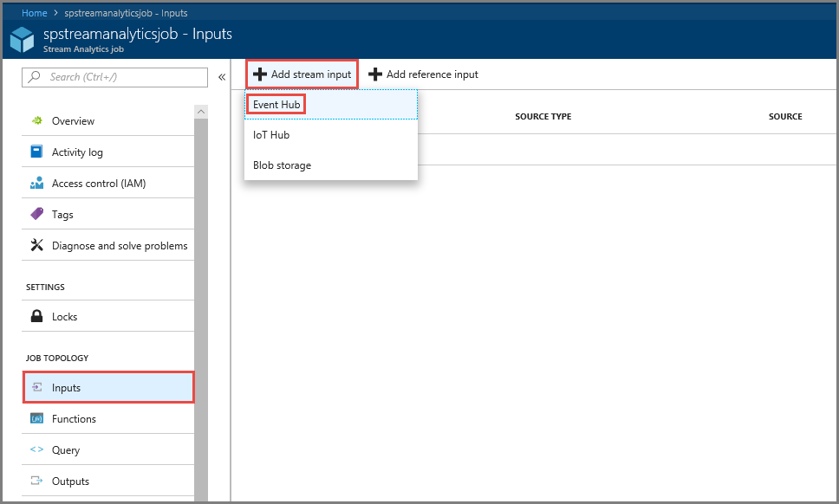Select the Overview icon in the sidebar

click(36, 120)
